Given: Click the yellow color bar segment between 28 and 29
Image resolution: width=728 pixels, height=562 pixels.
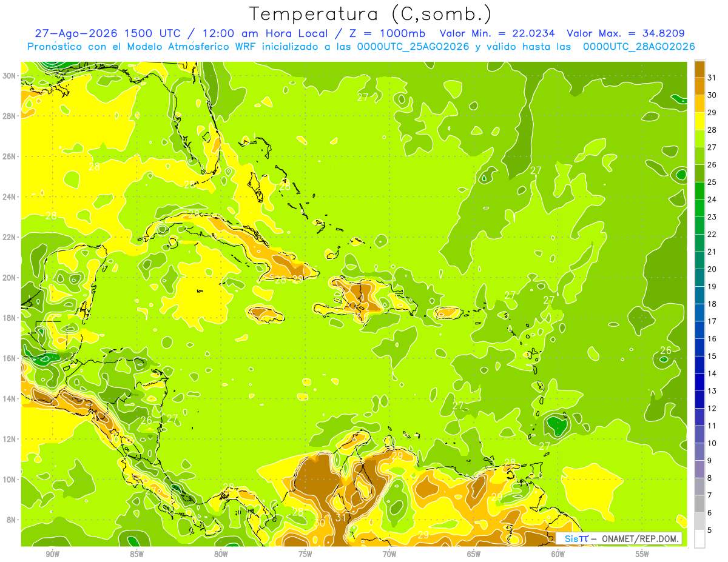Looking at the screenshot, I should coord(699,121).
